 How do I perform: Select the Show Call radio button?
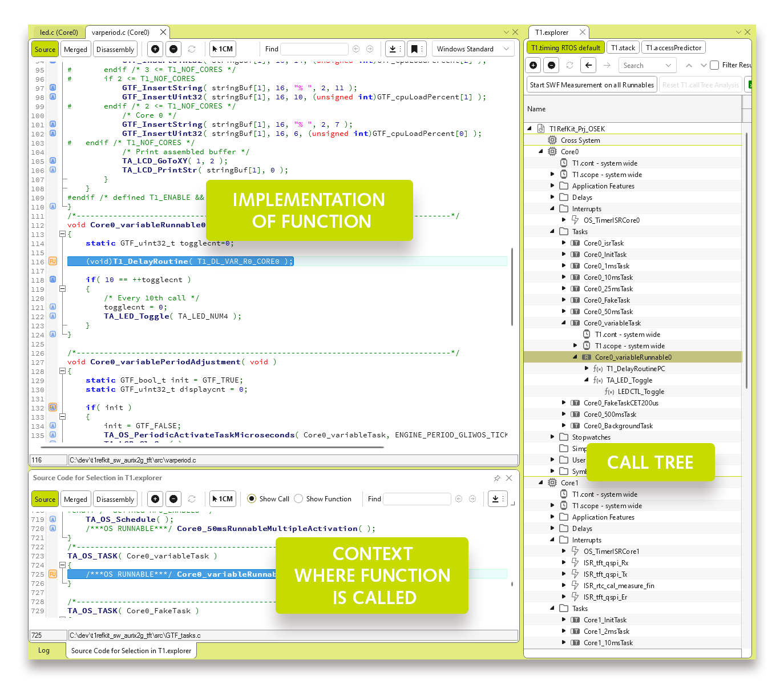pyautogui.click(x=252, y=498)
